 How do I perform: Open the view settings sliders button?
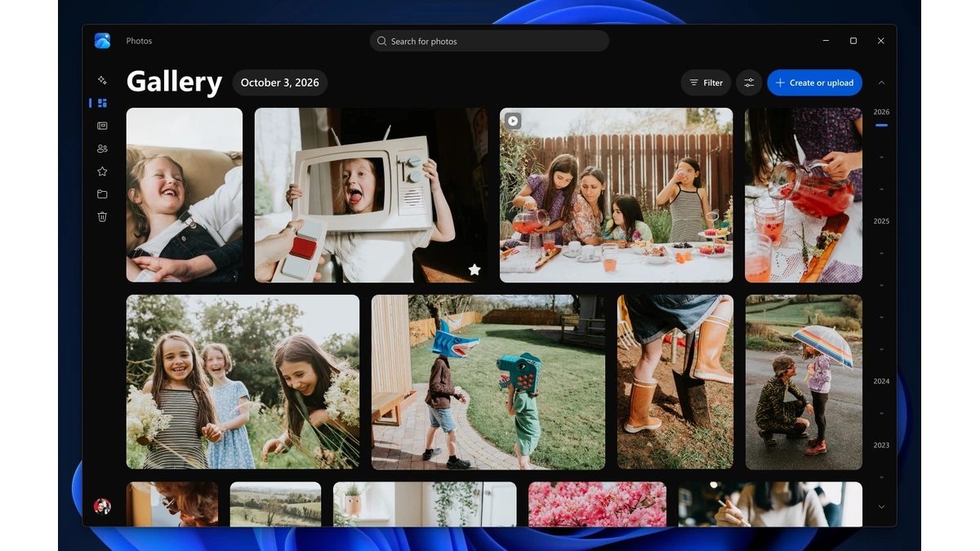point(749,82)
